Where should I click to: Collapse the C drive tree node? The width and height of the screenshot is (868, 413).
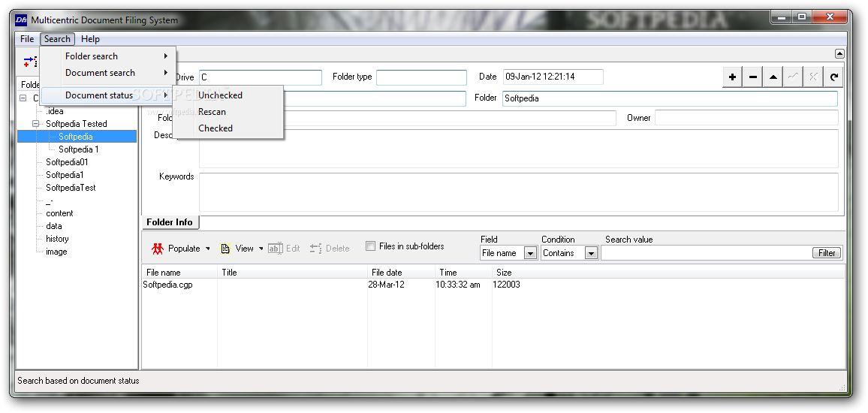point(23,98)
